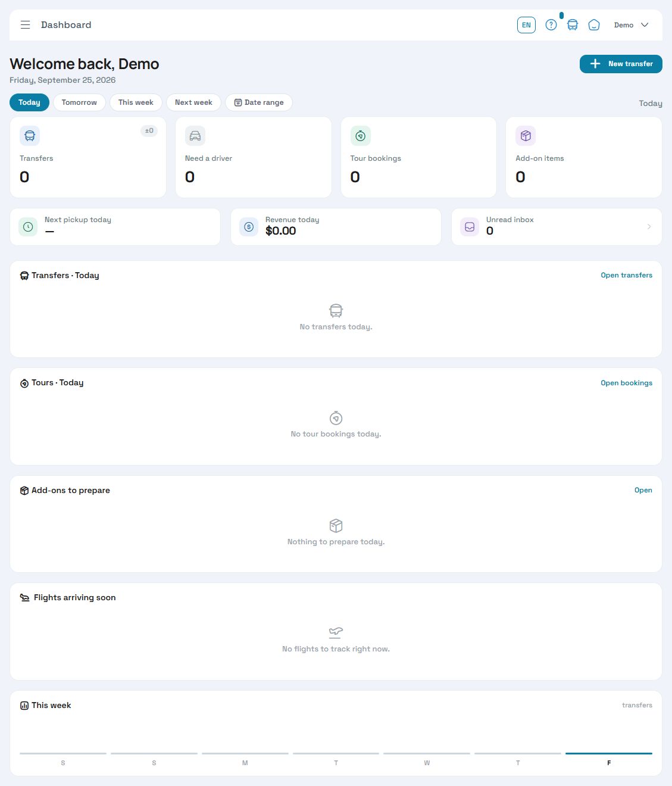Click box icon beside Add-ons to prepare
Screen dimensions: 672x786
pos(24,491)
